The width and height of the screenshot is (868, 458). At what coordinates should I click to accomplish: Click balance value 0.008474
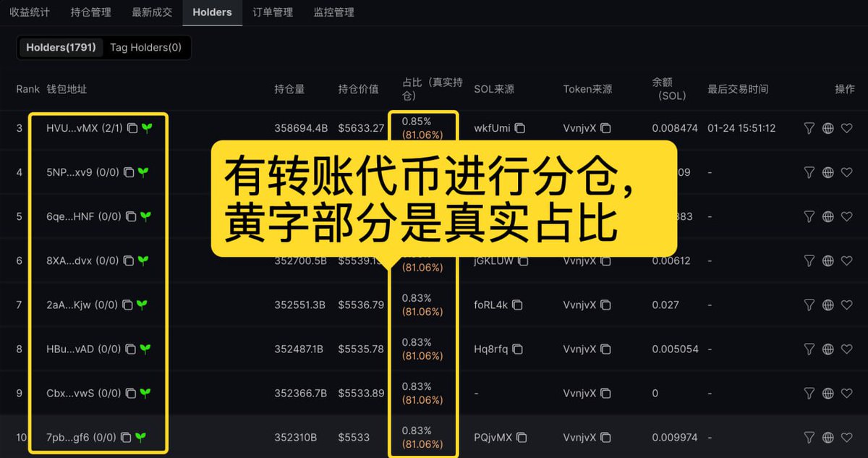point(675,128)
